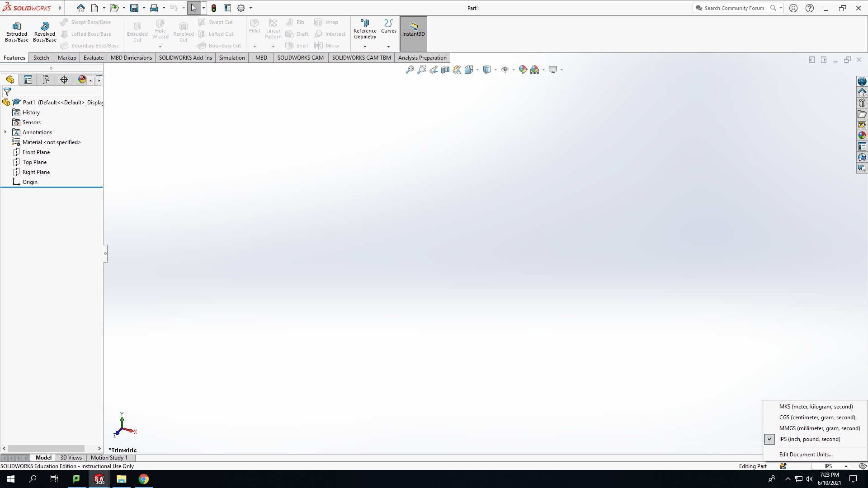Click the Revolved Boss/Base tool

point(45,32)
